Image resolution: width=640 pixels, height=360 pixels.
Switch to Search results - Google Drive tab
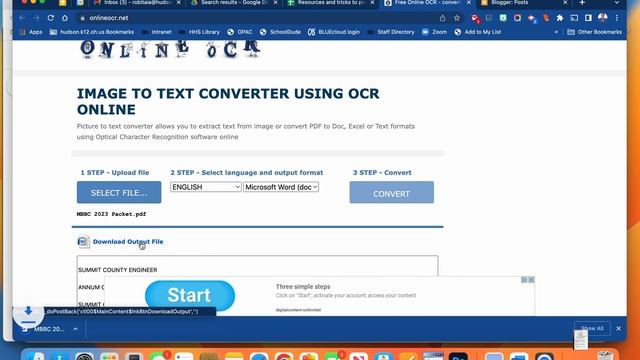(234, 3)
